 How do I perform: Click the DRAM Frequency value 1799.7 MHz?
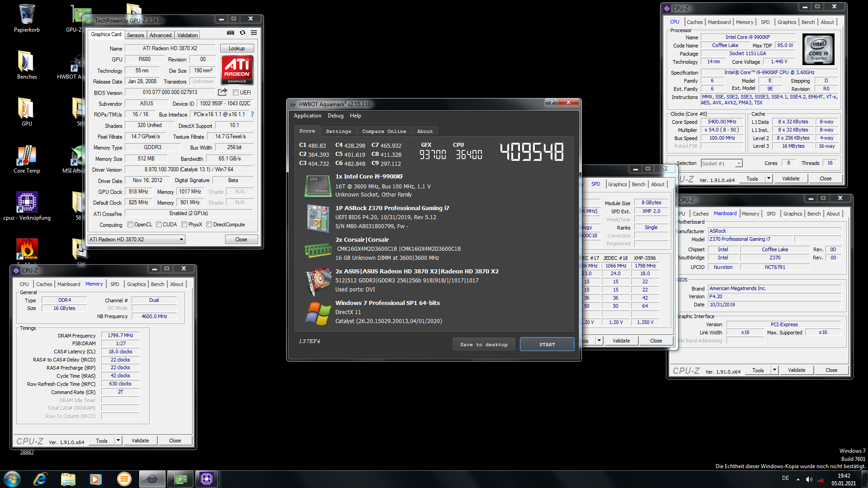pyautogui.click(x=120, y=335)
